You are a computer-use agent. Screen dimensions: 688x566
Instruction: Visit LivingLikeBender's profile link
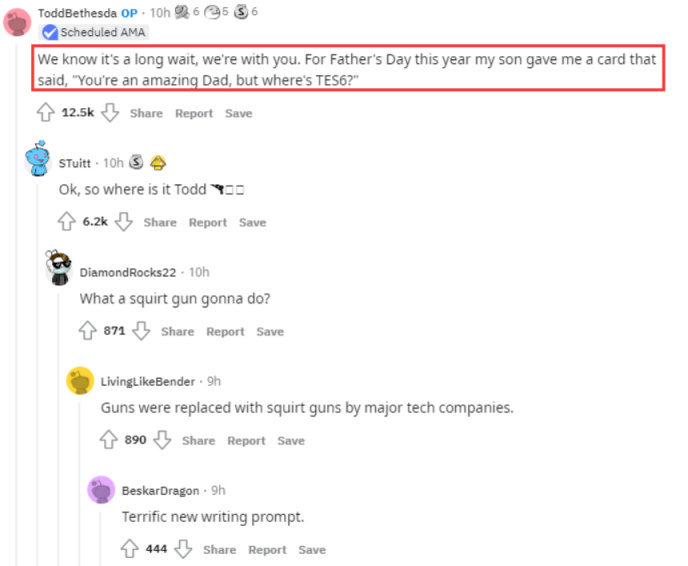(x=148, y=381)
